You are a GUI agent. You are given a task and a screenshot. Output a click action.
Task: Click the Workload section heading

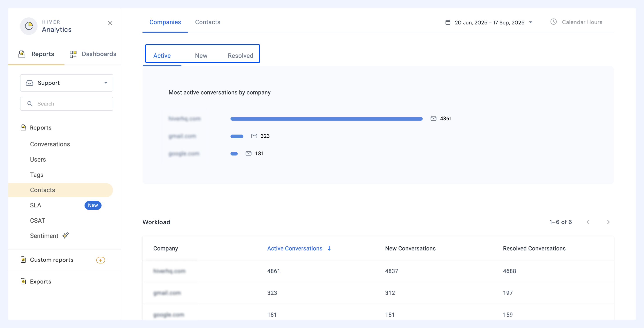click(x=156, y=222)
